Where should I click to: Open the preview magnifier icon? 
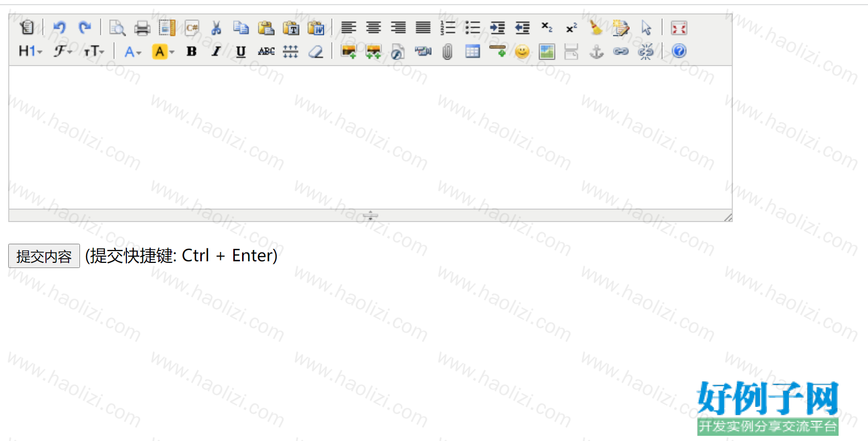(118, 27)
